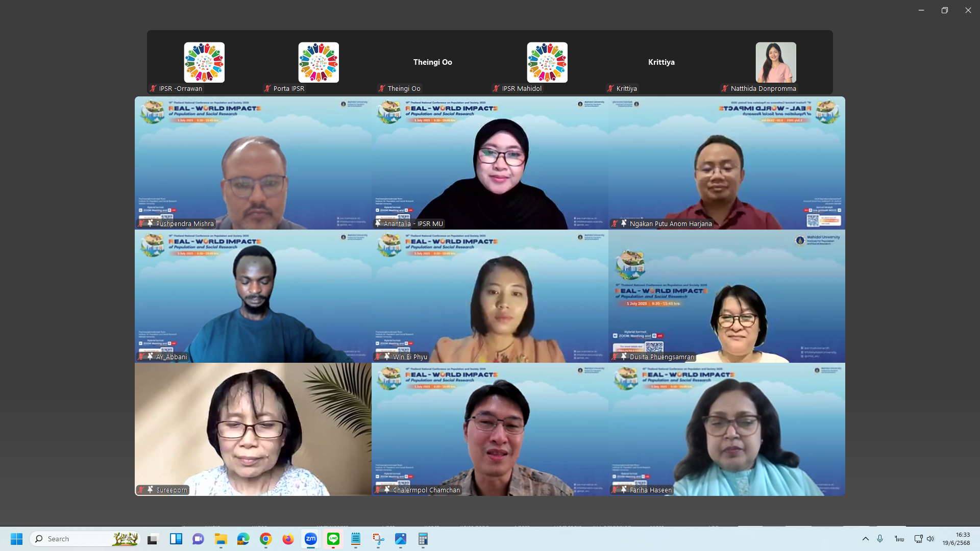The height and width of the screenshot is (551, 980).
Task: Open the Thai language input switcher
Action: [x=899, y=539]
